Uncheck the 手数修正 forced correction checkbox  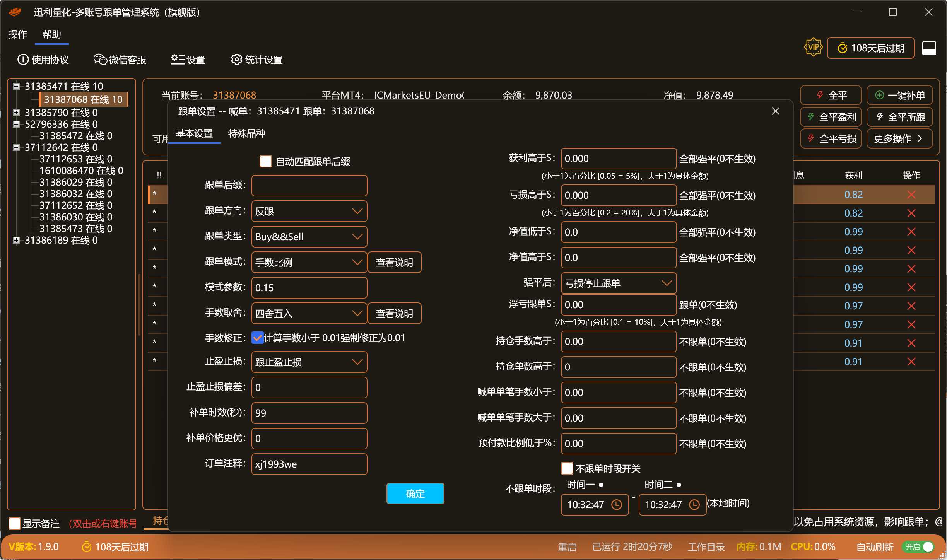[x=258, y=338]
